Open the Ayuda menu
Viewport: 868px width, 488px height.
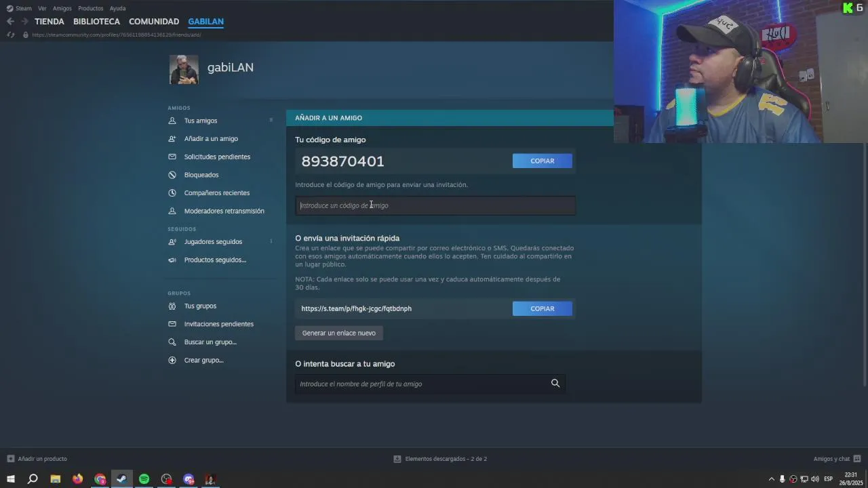[x=118, y=9]
